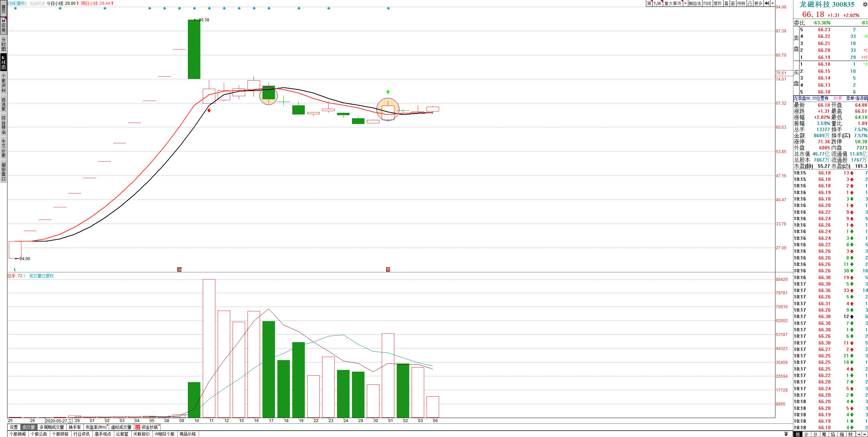Screen dimensions: 868x437
Task: Select the 成交量 indicator tab
Action: [x=28, y=427]
